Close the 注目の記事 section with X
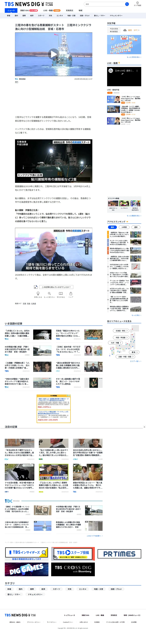Viewport: 146px width, 644px height. [144, 427]
